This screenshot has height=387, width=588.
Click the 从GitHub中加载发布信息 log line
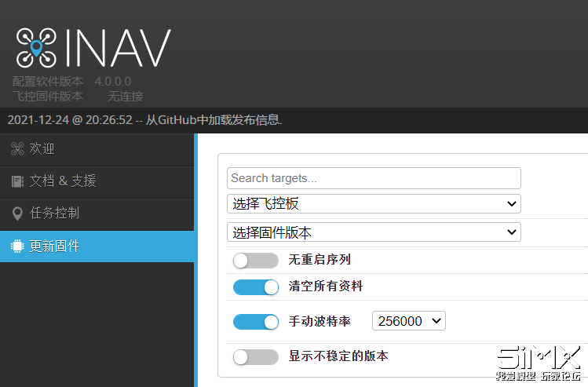[x=144, y=120]
